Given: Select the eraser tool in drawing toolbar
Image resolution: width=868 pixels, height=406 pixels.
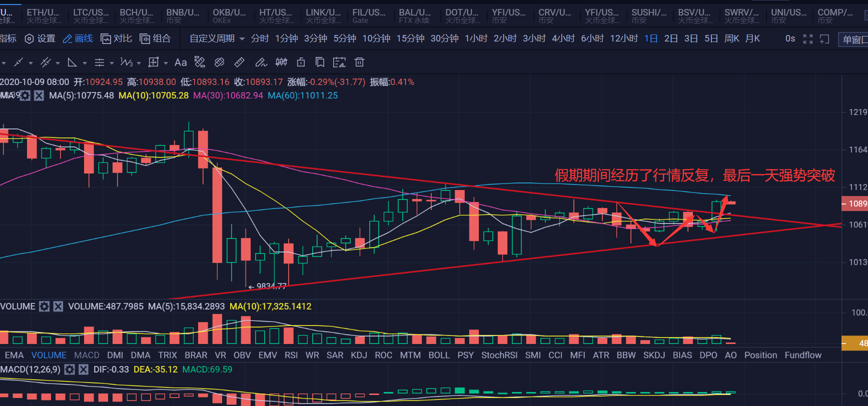Looking at the screenshot, I should coord(239,62).
